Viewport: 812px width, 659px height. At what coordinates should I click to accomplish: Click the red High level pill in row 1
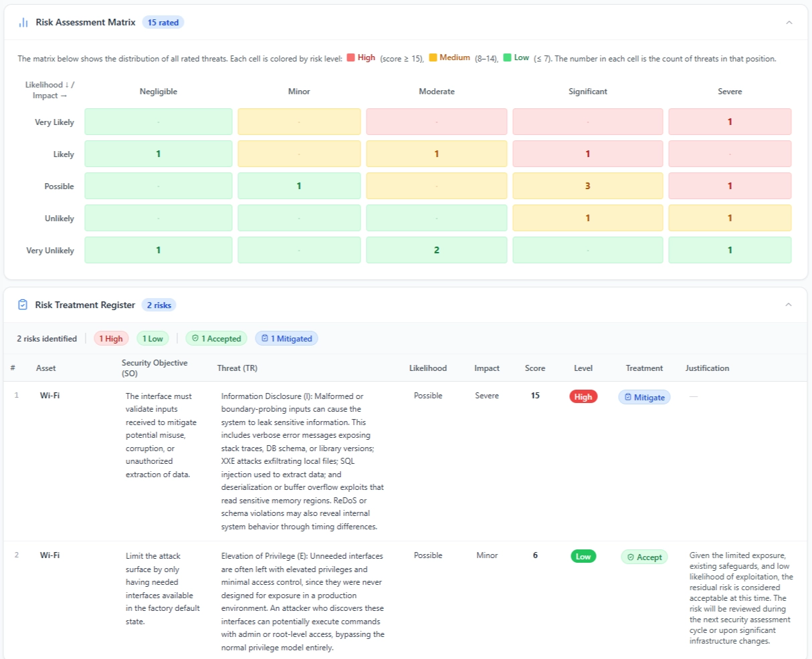[583, 396]
